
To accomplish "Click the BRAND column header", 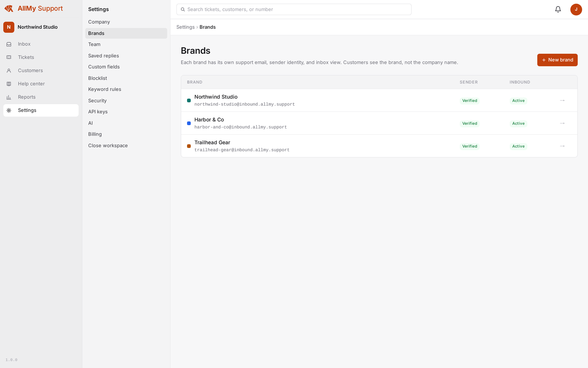I will pos(195,82).
